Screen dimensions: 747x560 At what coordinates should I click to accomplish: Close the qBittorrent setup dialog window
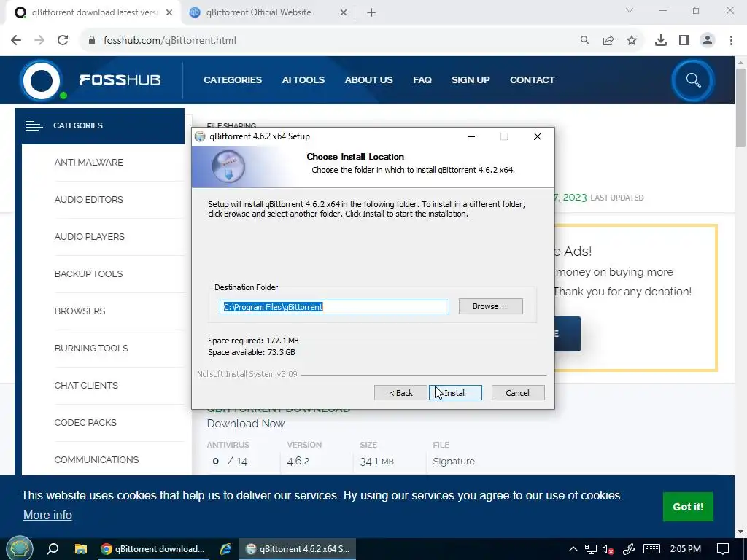538,136
